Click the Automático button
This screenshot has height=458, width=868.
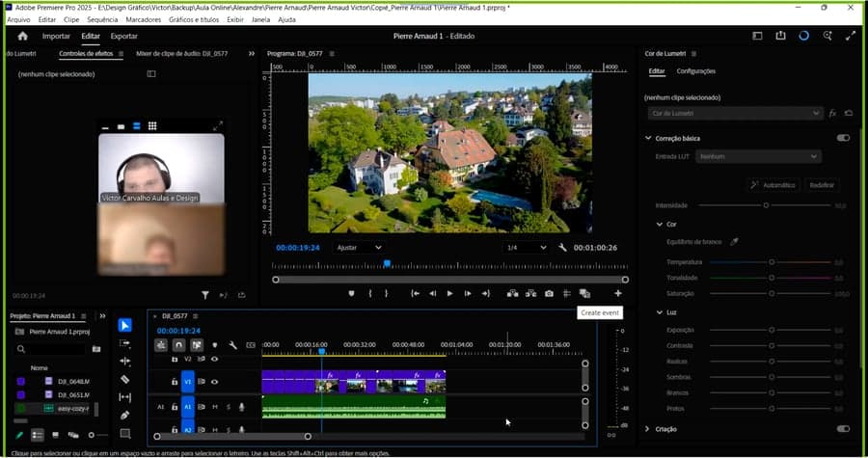(773, 185)
